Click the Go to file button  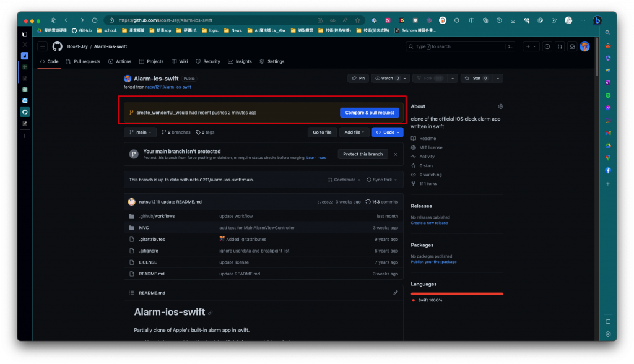coord(322,132)
